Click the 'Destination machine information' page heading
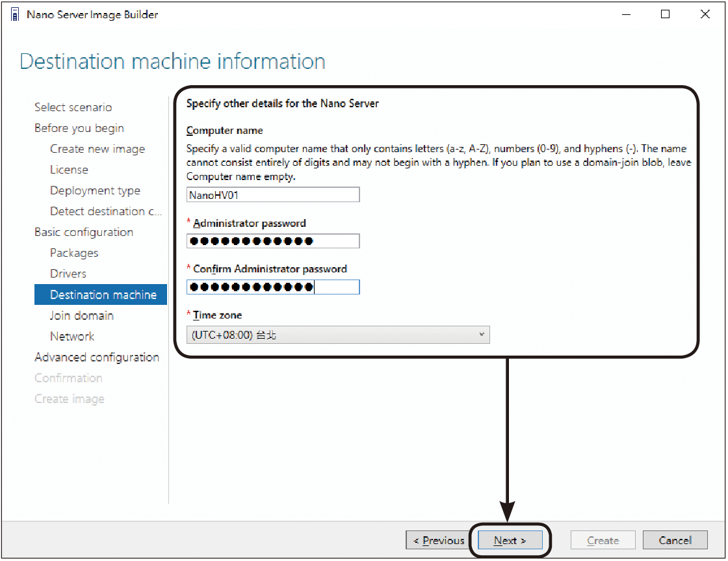Screen dimensions: 728x561 click(173, 61)
